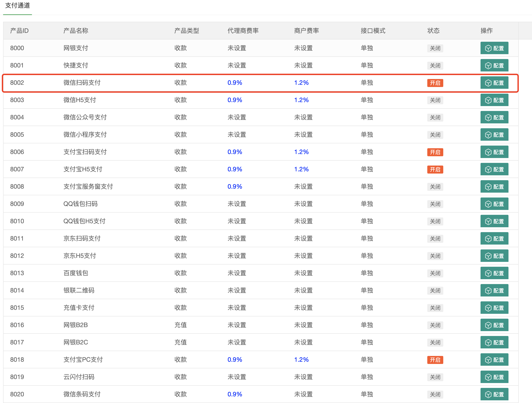The width and height of the screenshot is (532, 403).
Task: Open 配置 for 微信条码支付 row 8020
Action: [494, 394]
